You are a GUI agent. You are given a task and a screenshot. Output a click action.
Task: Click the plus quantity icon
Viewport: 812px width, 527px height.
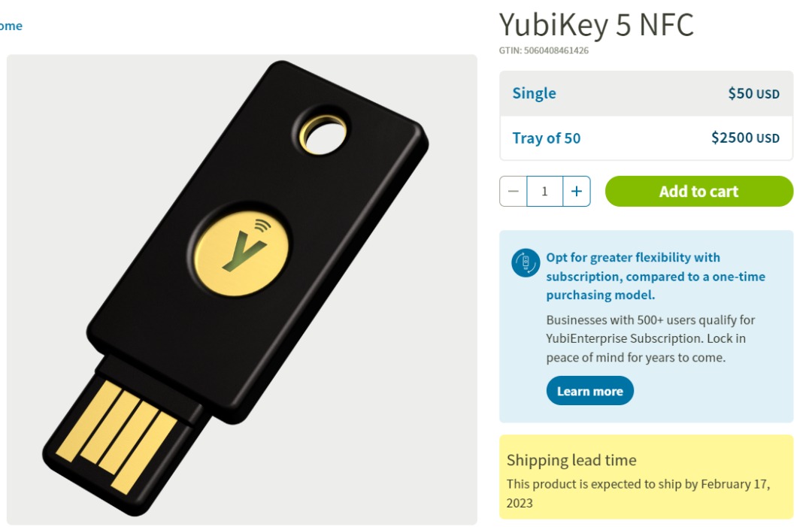(577, 192)
